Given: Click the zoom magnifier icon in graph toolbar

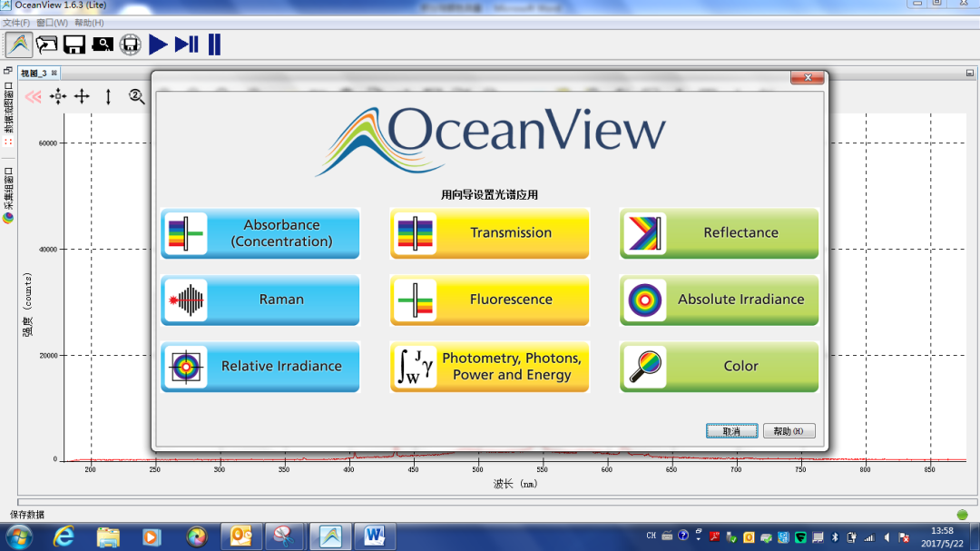Looking at the screenshot, I should coord(137,96).
